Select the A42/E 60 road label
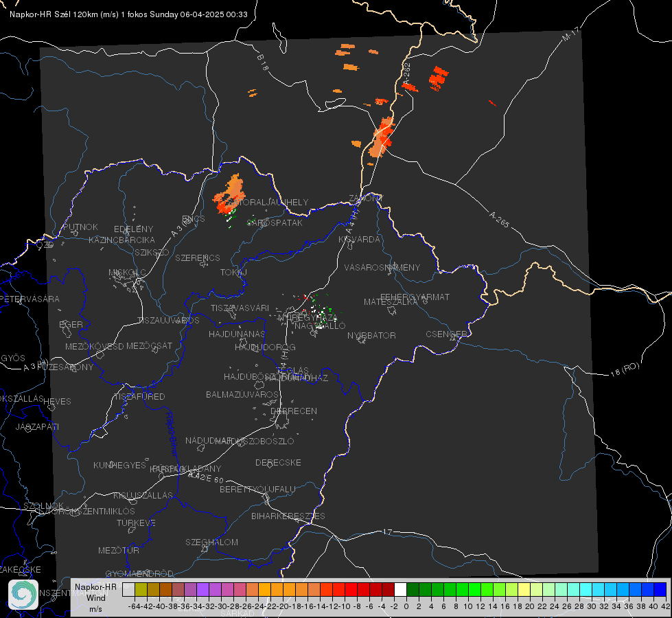The image size is (672, 618). [x=206, y=477]
